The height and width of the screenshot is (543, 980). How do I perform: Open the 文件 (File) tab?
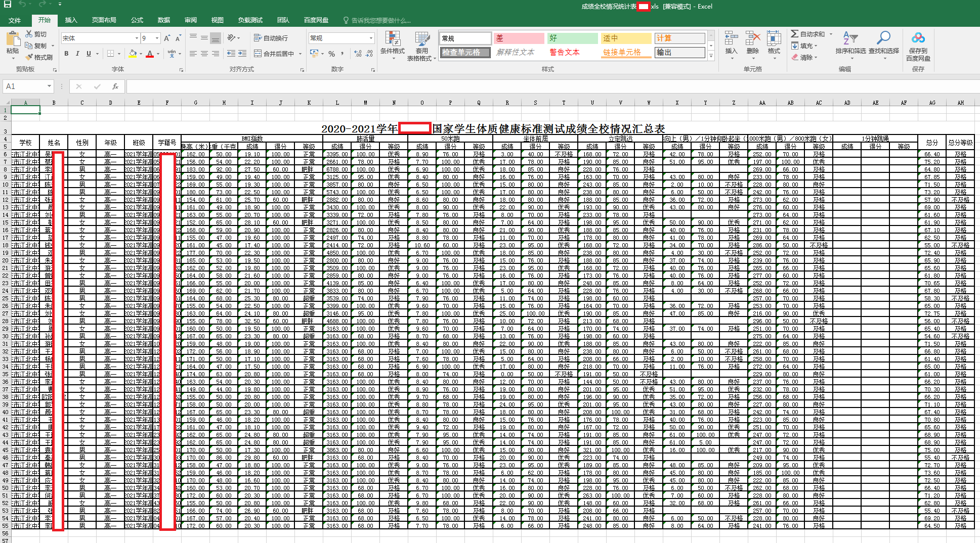pyautogui.click(x=15, y=20)
